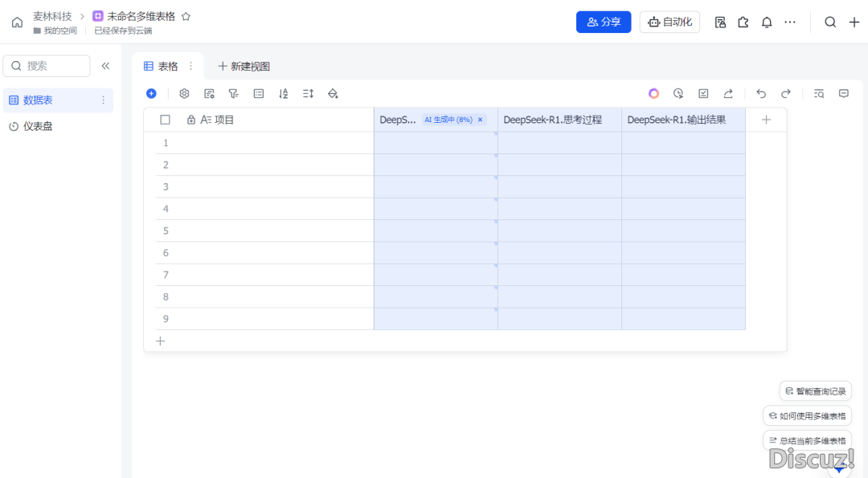Redo the last undone action
868x478 pixels.
pyautogui.click(x=786, y=94)
